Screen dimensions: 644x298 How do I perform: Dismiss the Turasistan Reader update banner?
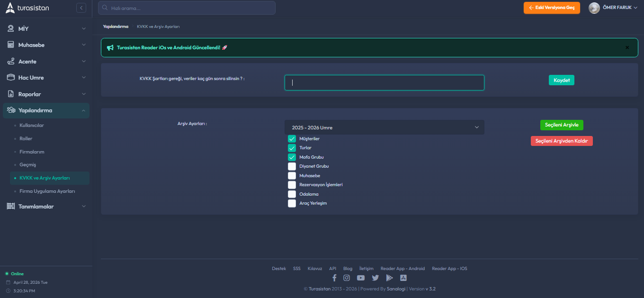pyautogui.click(x=627, y=47)
